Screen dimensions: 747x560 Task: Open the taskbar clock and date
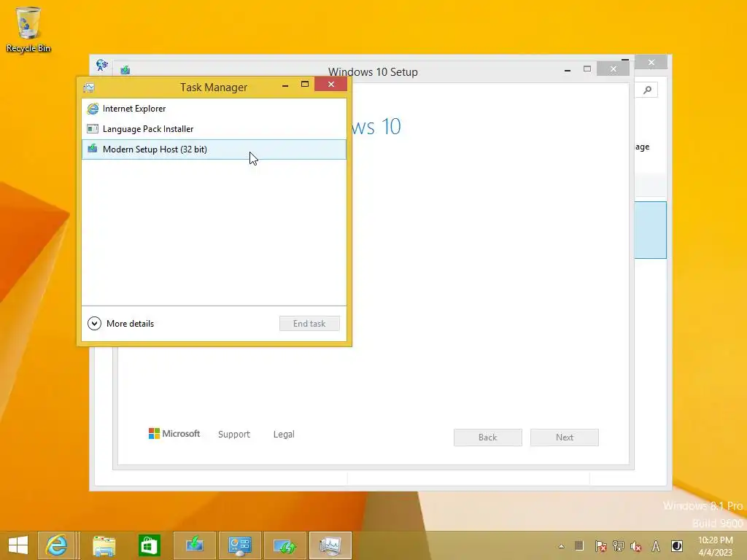[x=716, y=546]
